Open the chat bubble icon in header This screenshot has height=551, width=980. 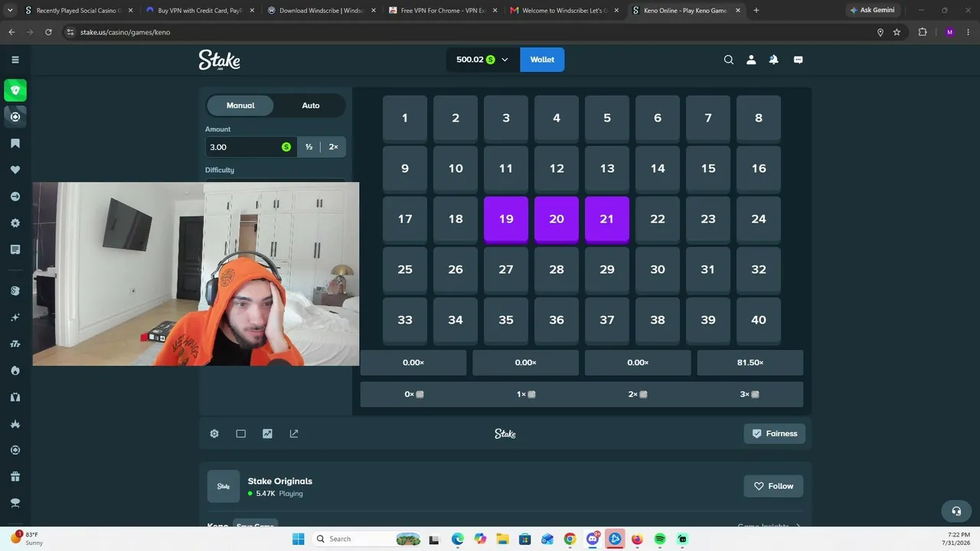(798, 60)
